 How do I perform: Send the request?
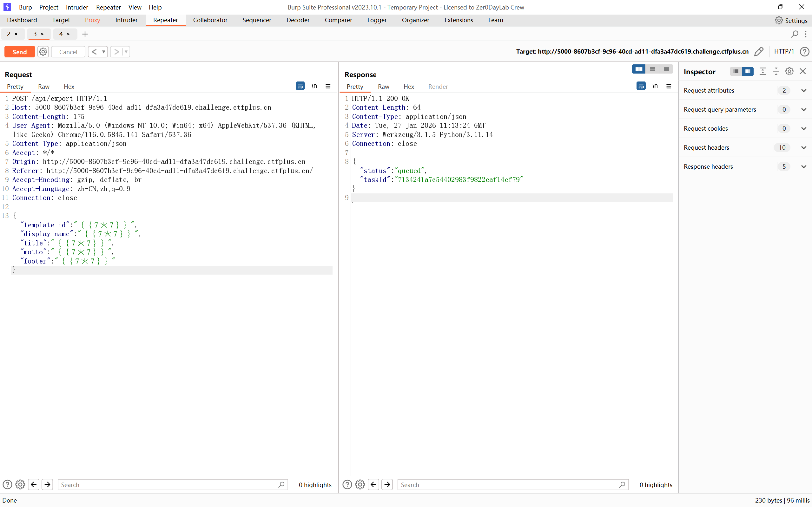tap(19, 52)
